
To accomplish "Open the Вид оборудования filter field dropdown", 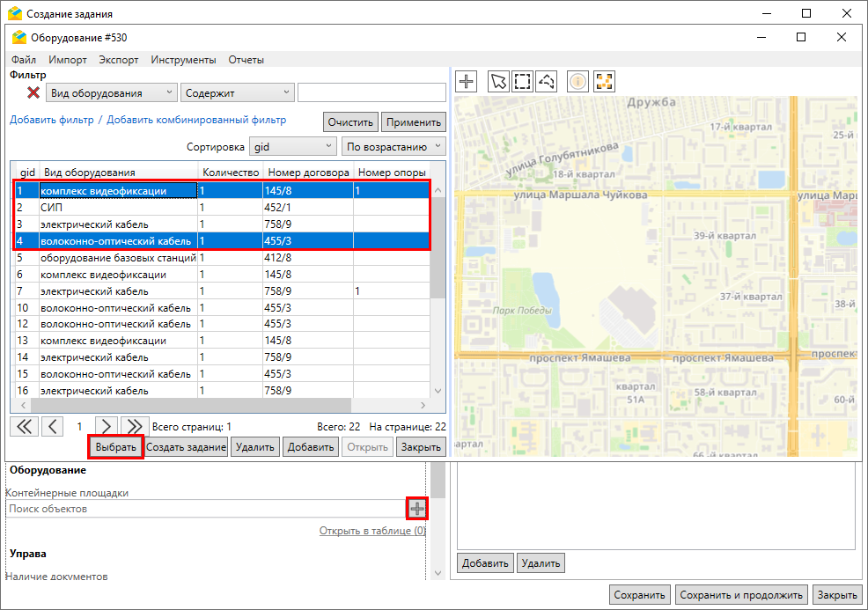I will click(x=110, y=93).
